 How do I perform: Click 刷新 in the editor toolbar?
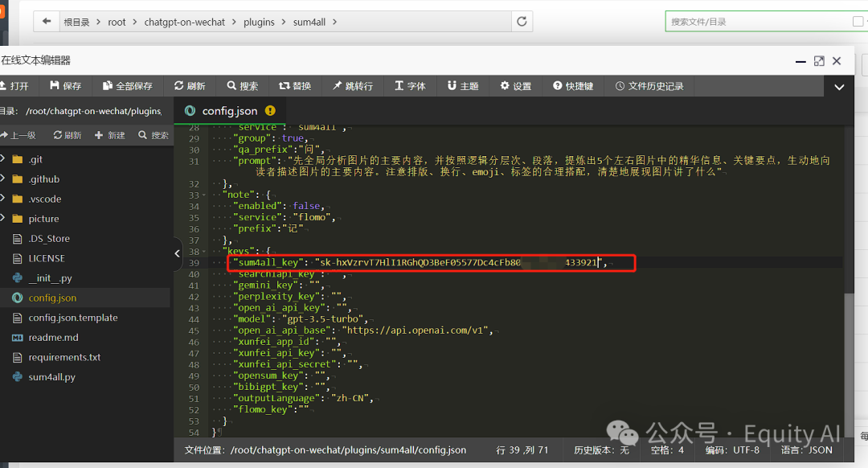[x=190, y=86]
